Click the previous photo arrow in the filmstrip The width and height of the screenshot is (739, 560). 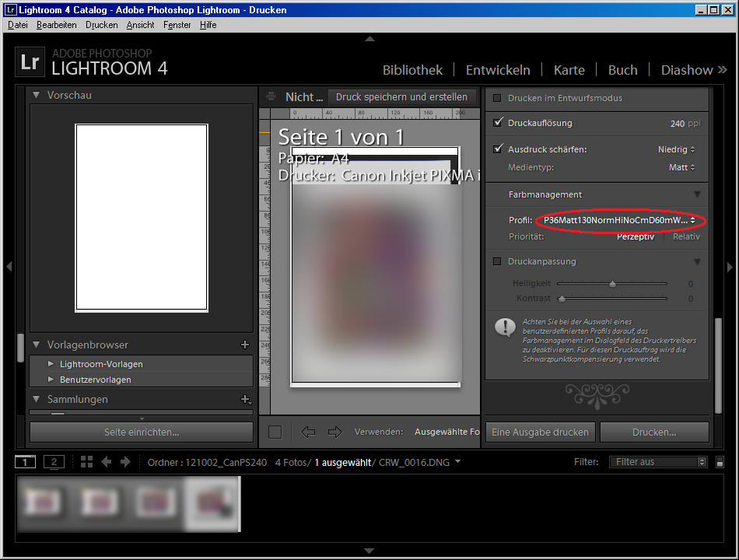(x=107, y=461)
